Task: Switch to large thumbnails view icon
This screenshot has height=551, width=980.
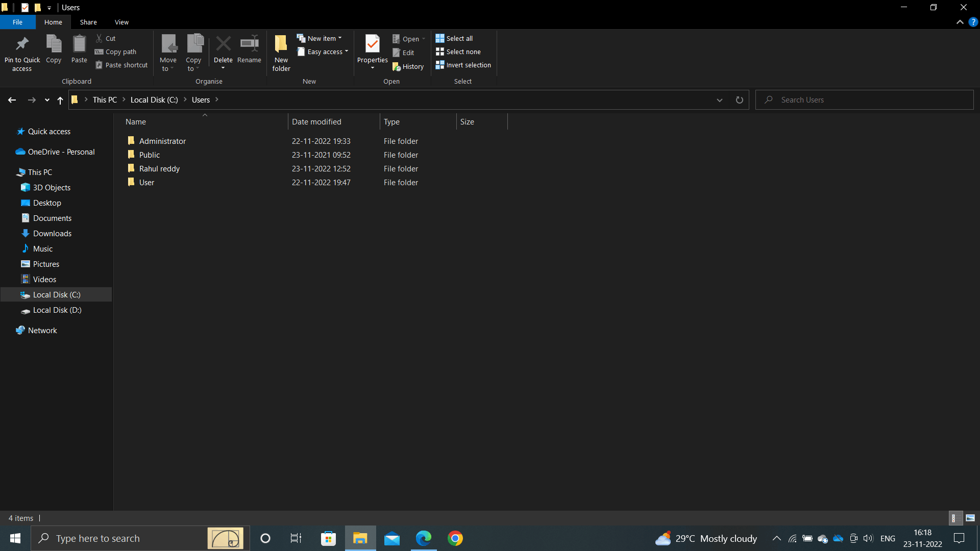Action: [970, 518]
